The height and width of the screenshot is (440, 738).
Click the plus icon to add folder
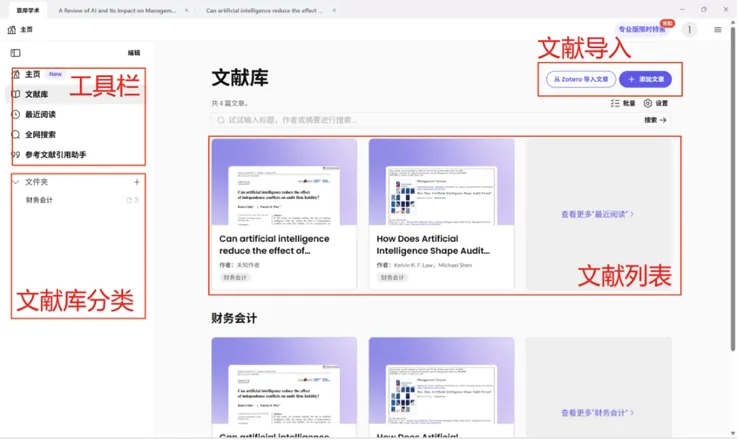[137, 182]
